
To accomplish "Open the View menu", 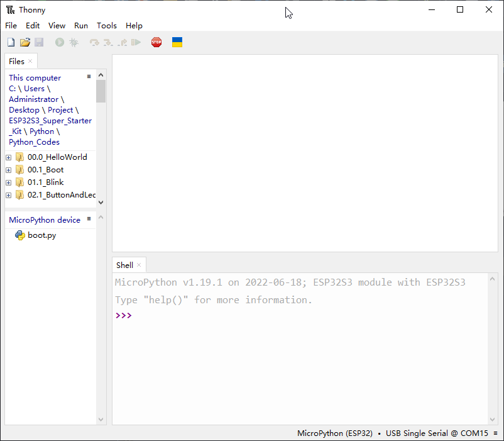I will 57,26.
